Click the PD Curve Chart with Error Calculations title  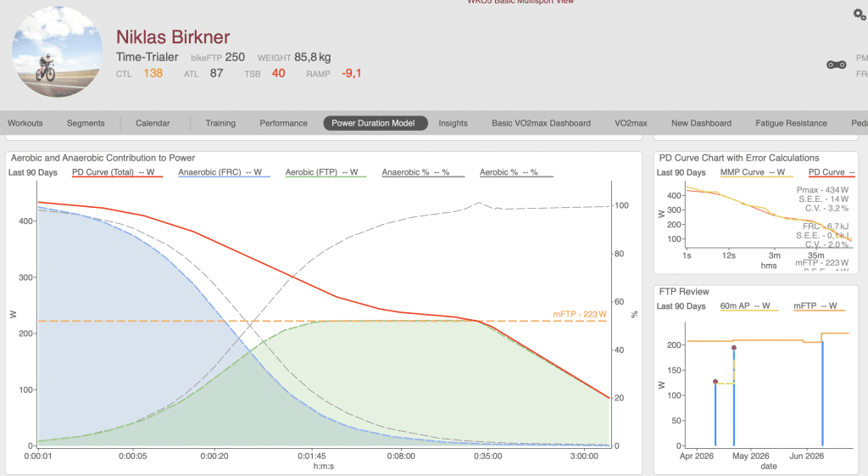[x=739, y=158]
